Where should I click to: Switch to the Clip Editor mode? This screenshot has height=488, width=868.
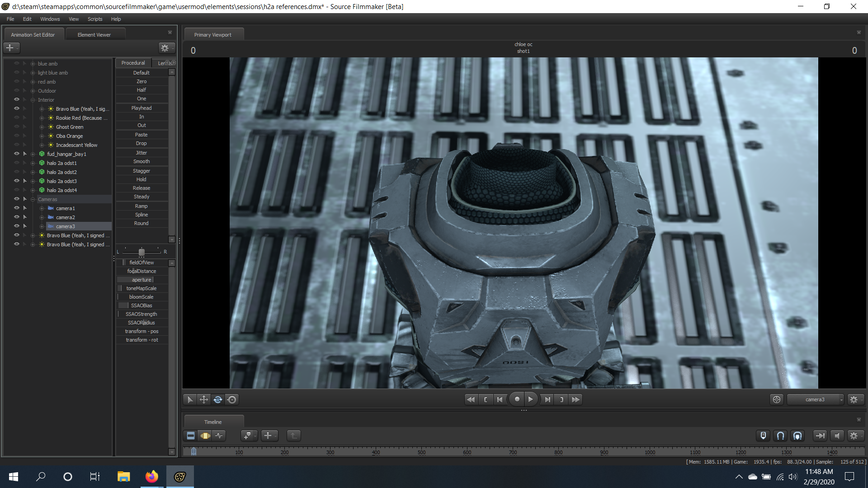(191, 436)
